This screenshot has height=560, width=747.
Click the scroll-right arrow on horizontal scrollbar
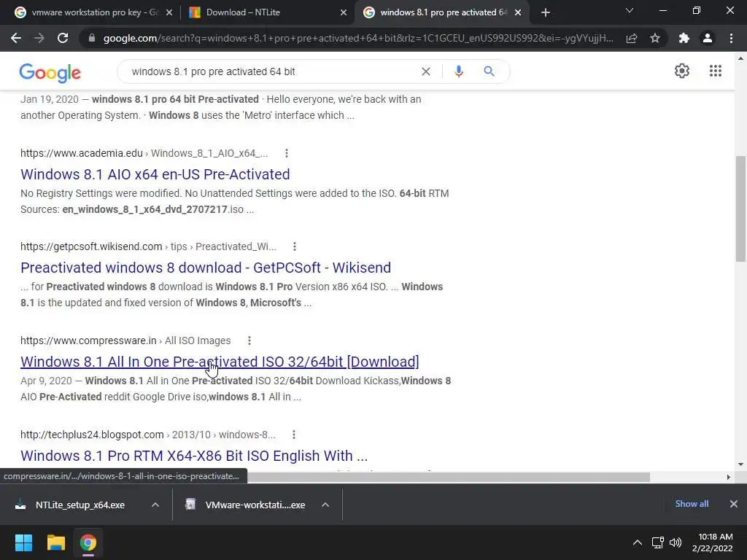pos(729,477)
